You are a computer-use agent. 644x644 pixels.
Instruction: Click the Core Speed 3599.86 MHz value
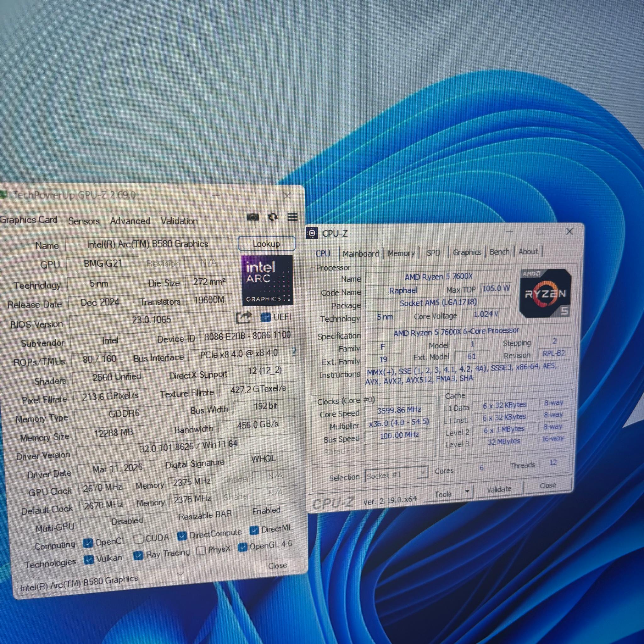[x=399, y=410]
